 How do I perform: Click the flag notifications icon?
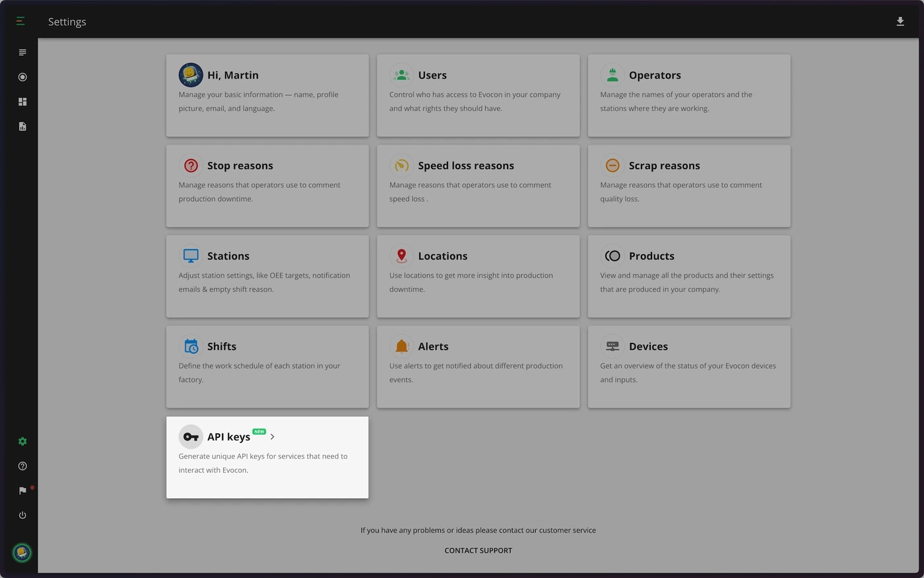[22, 490]
